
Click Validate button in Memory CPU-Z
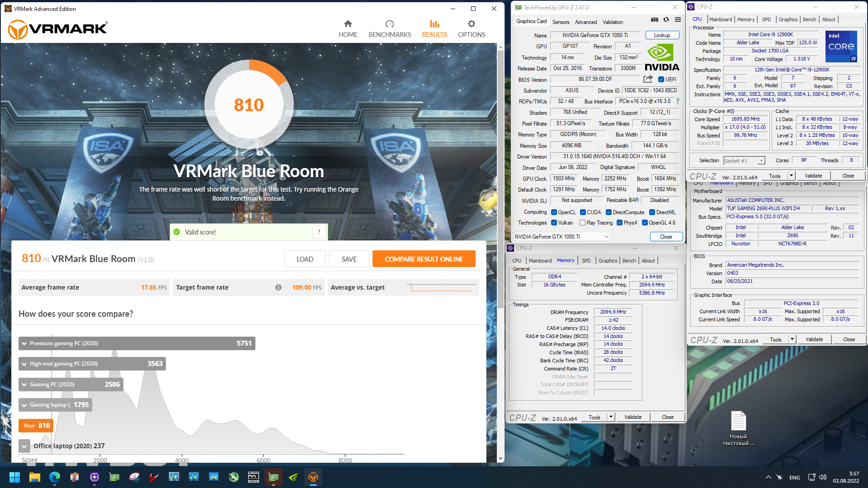click(x=633, y=417)
